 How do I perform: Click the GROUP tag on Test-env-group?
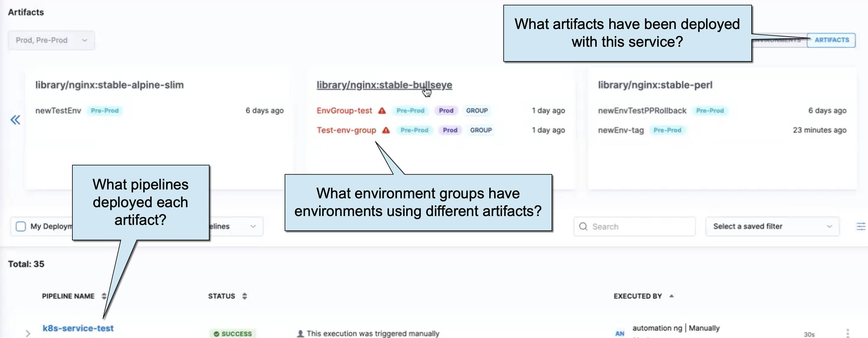coord(480,130)
